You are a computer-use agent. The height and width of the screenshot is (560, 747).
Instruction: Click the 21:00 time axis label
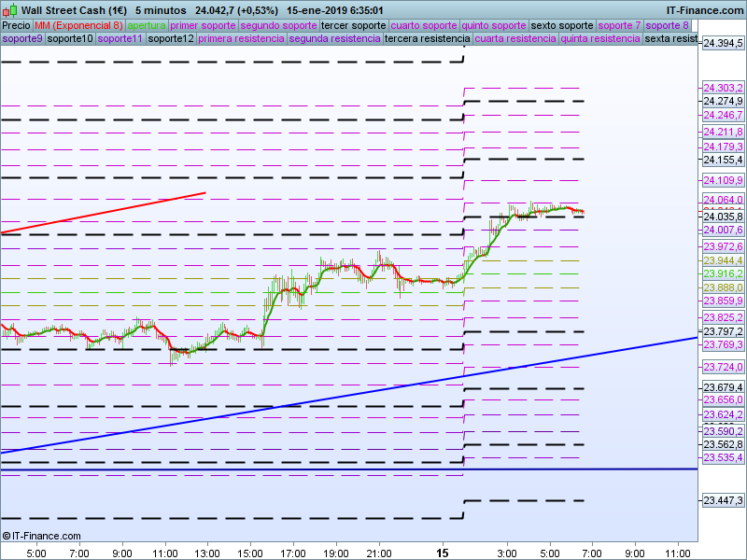[379, 553]
